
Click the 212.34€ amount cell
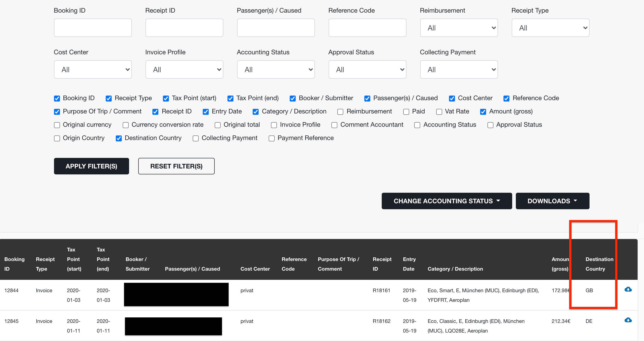[x=561, y=321]
